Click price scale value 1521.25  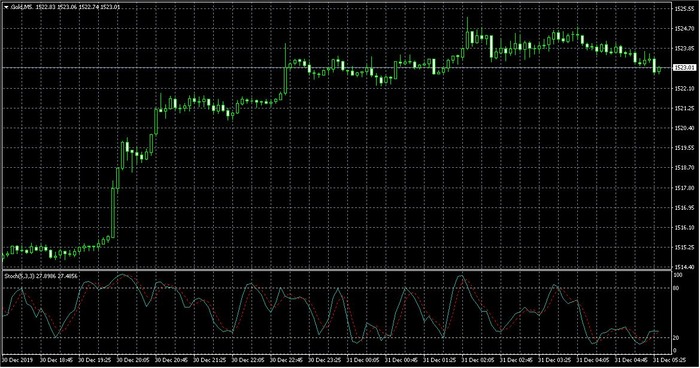[x=684, y=108]
